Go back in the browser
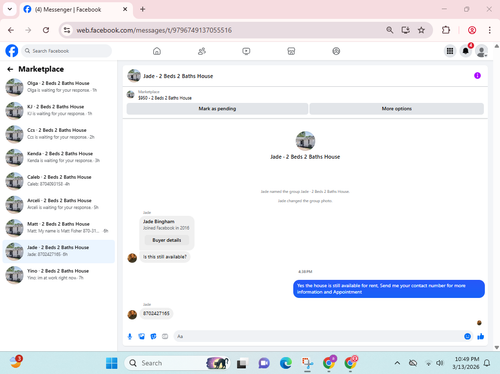The width and height of the screenshot is (500, 374). tap(11, 30)
